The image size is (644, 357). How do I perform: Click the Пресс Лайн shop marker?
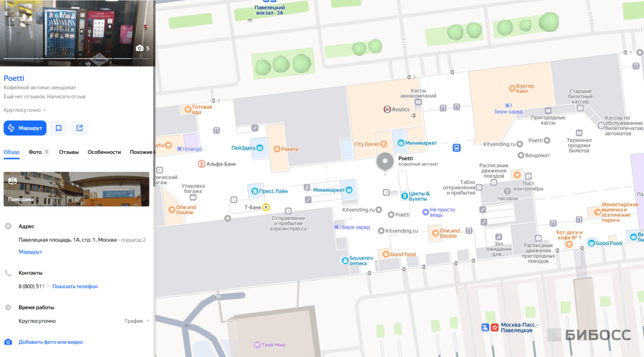[x=255, y=191]
